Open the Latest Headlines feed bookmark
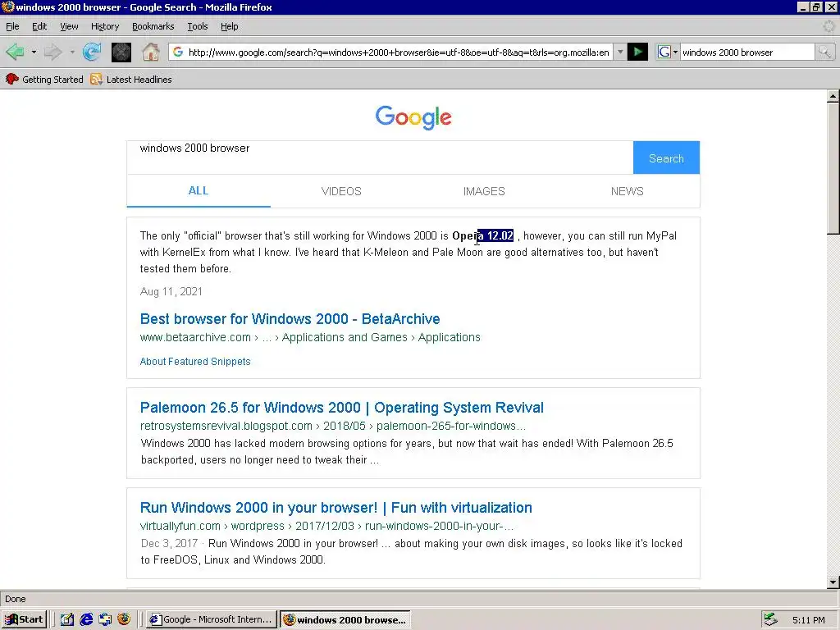 [x=131, y=80]
